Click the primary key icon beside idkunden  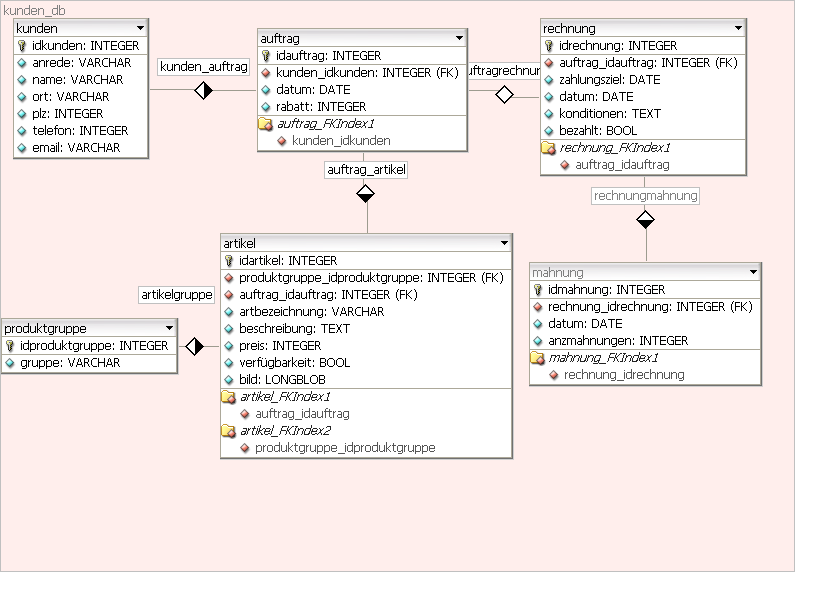23,46
